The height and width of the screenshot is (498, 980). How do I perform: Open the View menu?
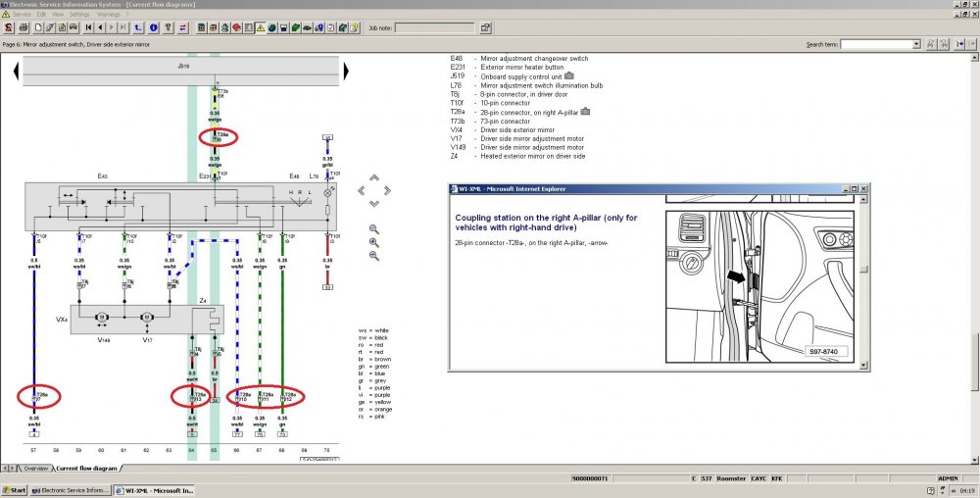coord(58,14)
